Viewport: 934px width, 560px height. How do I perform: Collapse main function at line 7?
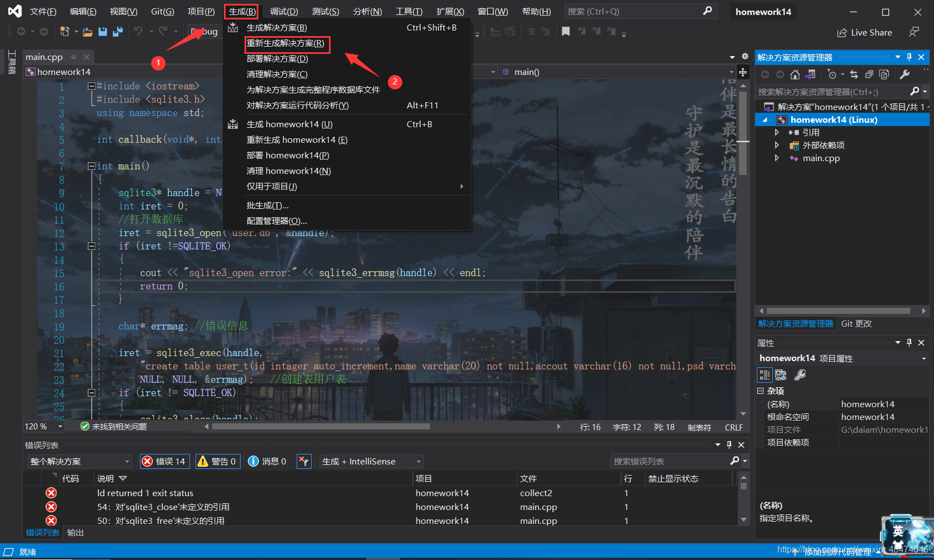[x=91, y=166]
